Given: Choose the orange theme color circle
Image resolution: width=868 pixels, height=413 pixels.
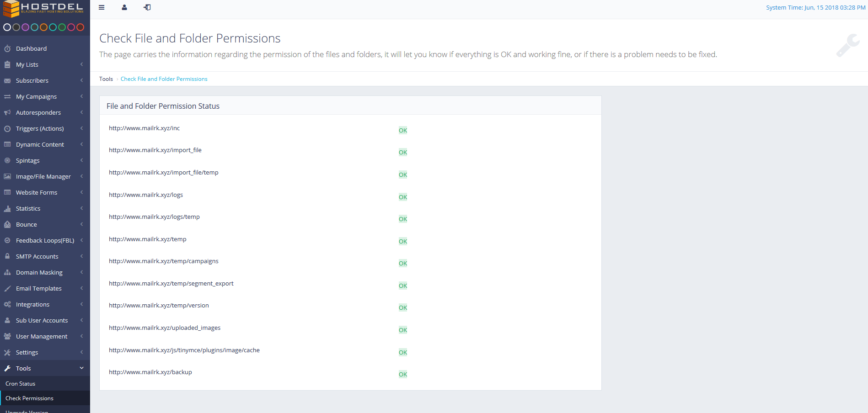Looking at the screenshot, I should tap(43, 27).
